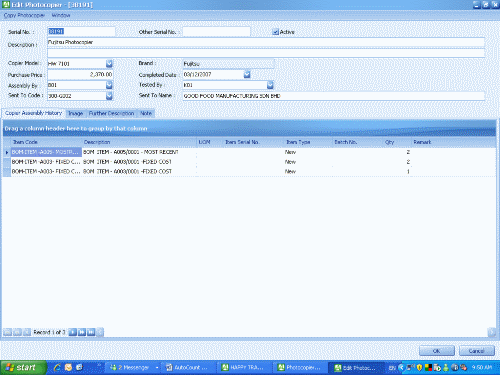Screen dimensions: 500x375
Task: Switch to Copier Assembly History tab
Action: tap(33, 113)
